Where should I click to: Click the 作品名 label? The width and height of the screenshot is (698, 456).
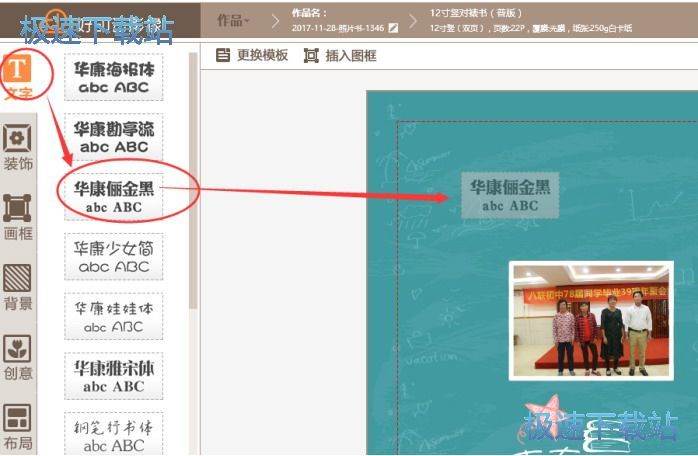[309, 13]
